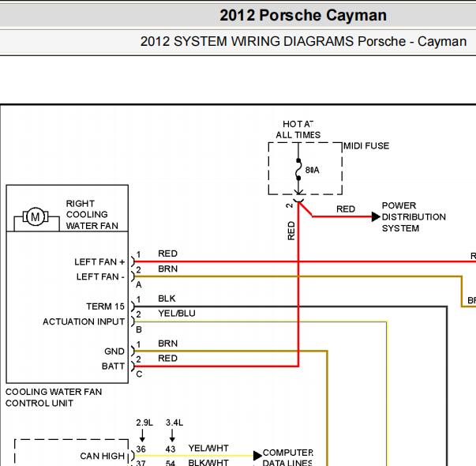
Task: Click the vertical "RED" wire label below the fuse
Action: coord(290,231)
